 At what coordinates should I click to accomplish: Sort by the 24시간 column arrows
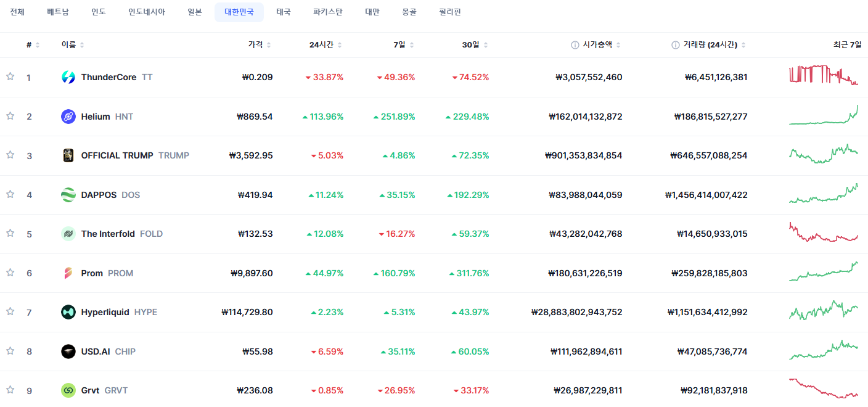coord(340,45)
